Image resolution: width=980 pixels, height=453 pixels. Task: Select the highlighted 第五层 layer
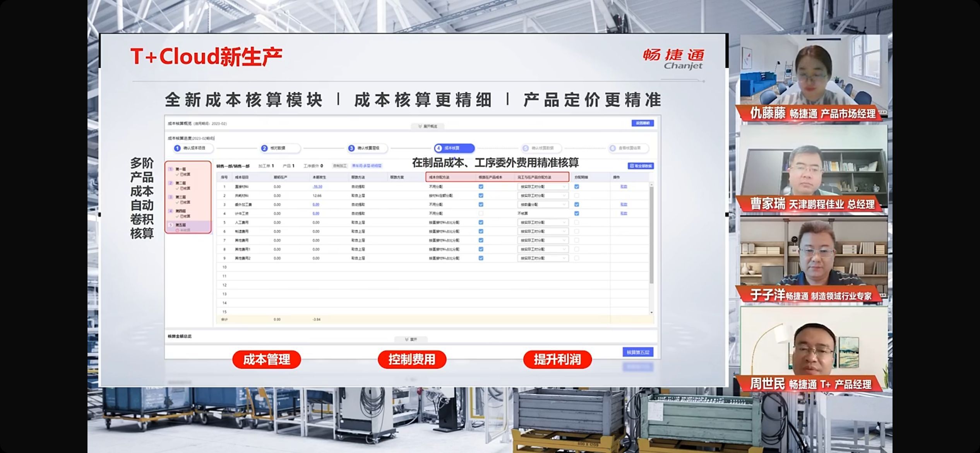coord(188,227)
